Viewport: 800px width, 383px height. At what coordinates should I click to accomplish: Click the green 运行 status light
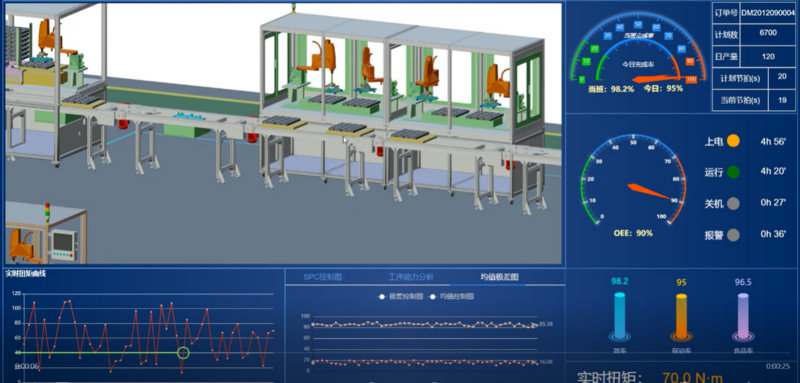click(x=733, y=172)
